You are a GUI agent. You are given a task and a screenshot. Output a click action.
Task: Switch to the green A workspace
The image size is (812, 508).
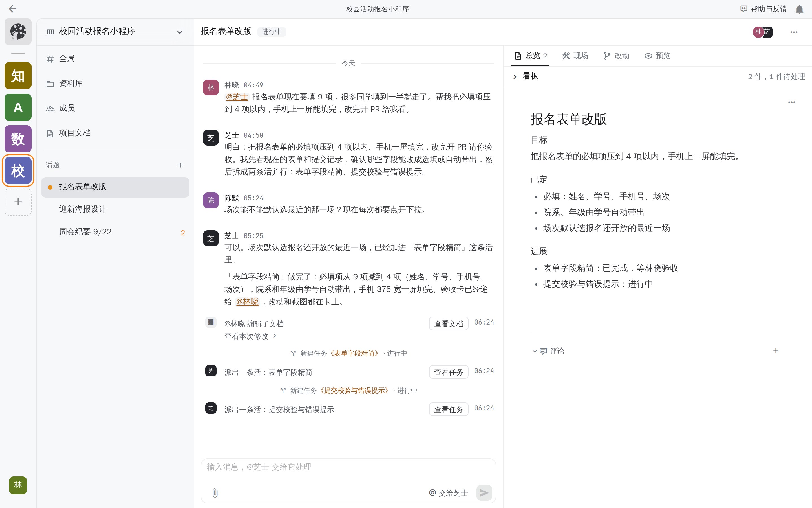point(18,107)
